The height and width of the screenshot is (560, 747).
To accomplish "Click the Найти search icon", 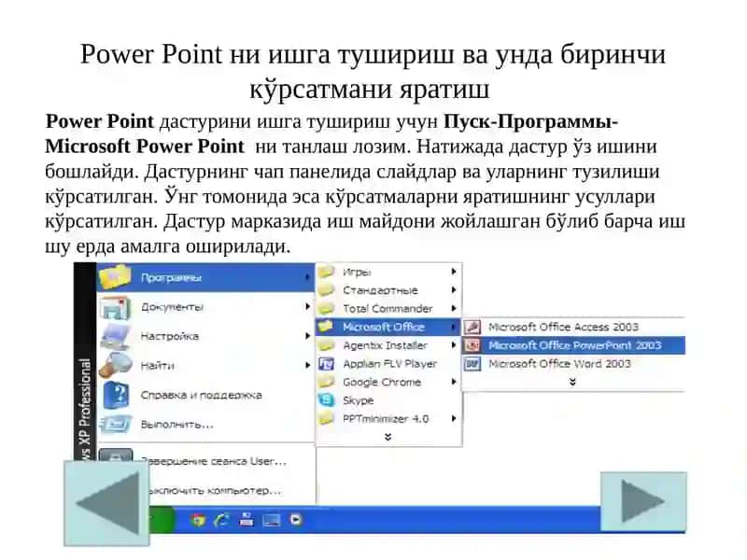I will (115, 366).
